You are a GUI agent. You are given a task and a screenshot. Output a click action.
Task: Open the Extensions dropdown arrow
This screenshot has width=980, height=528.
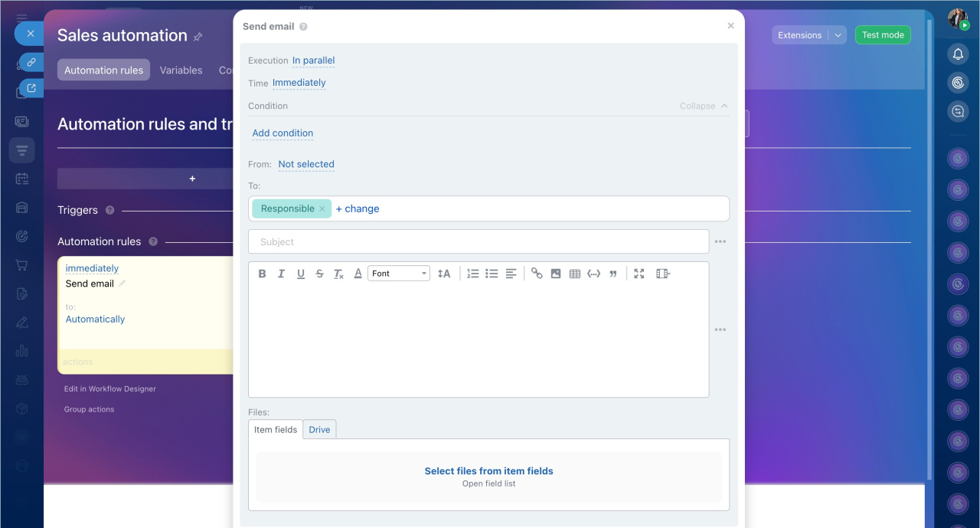[838, 35]
